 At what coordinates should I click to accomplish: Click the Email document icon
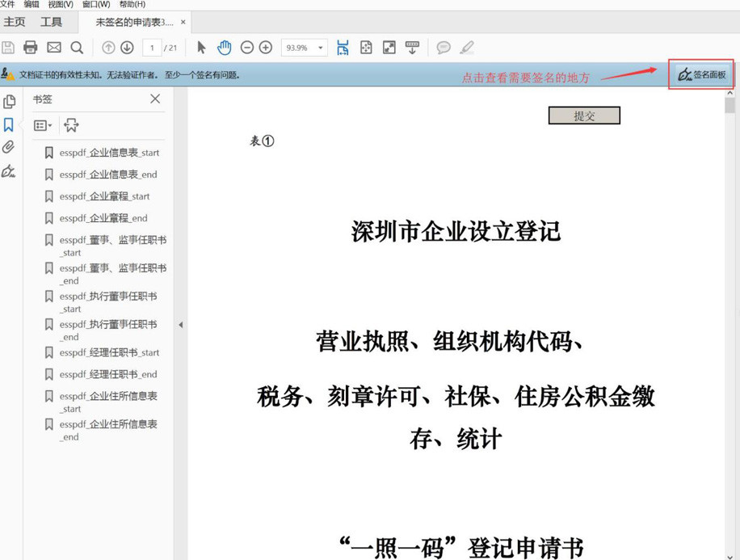point(53,48)
